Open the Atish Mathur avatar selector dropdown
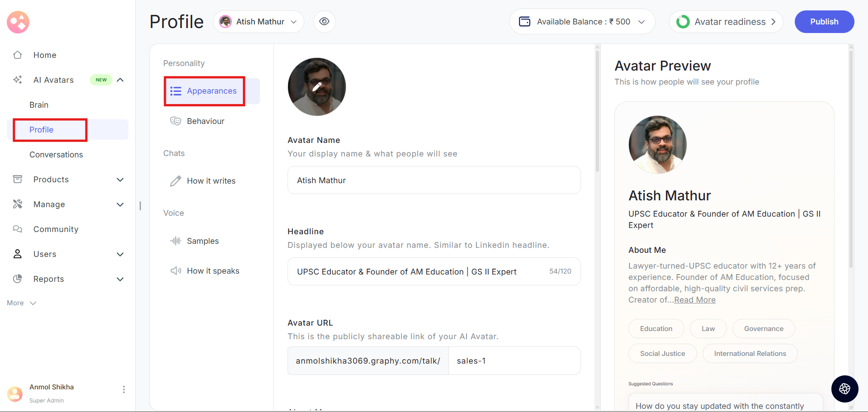This screenshot has height=412, width=868. tap(258, 22)
